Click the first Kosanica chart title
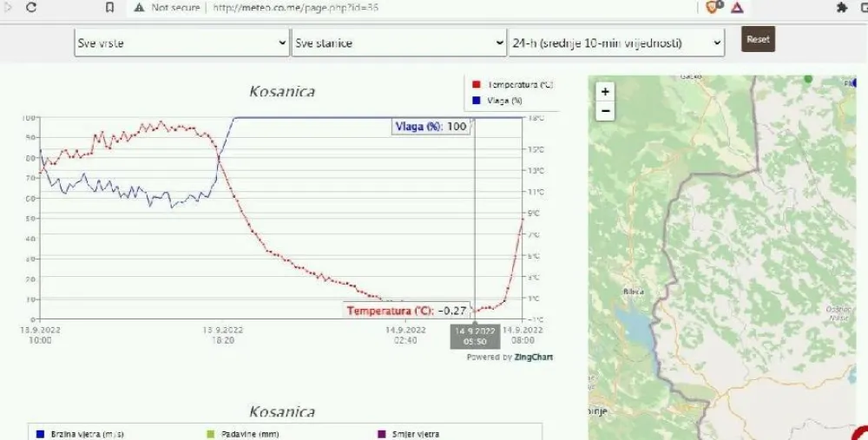 (x=282, y=91)
